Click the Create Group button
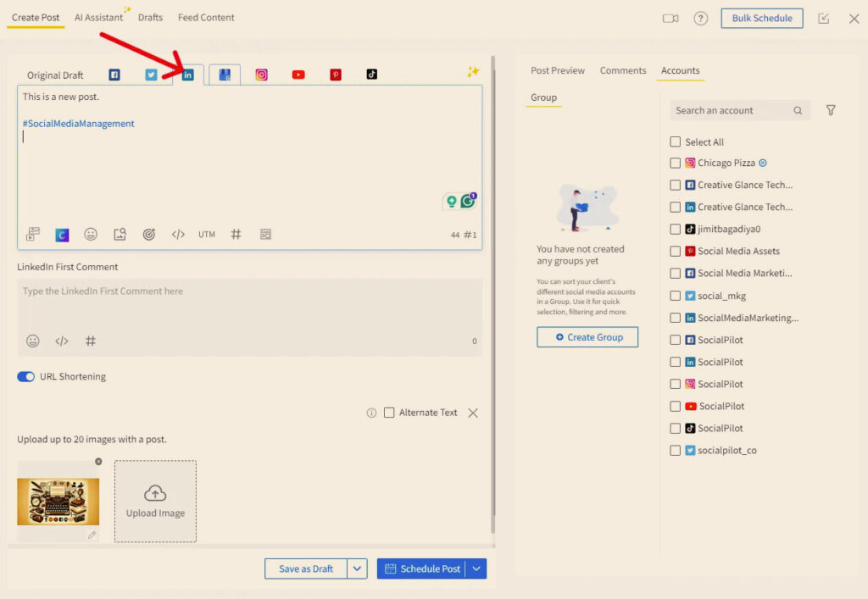 587,337
